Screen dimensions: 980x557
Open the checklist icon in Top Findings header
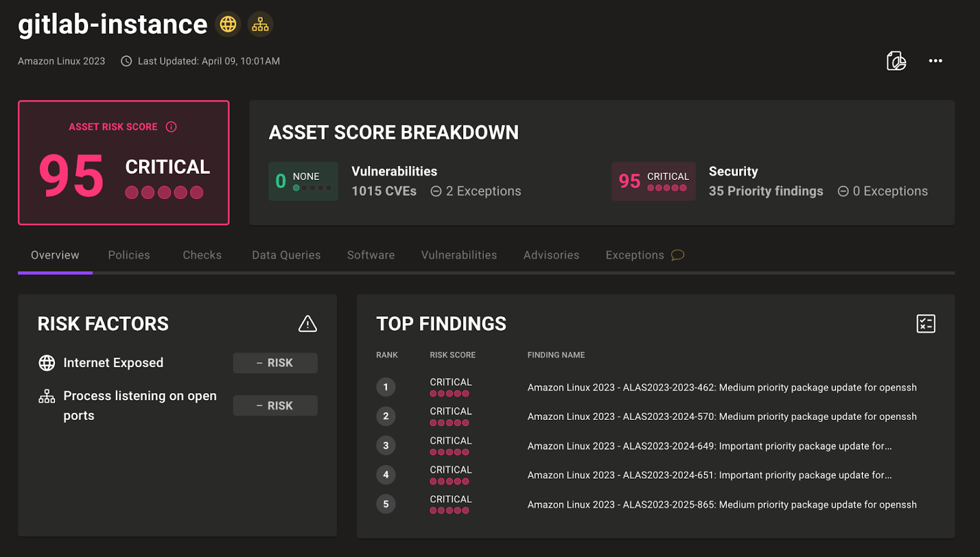click(925, 324)
